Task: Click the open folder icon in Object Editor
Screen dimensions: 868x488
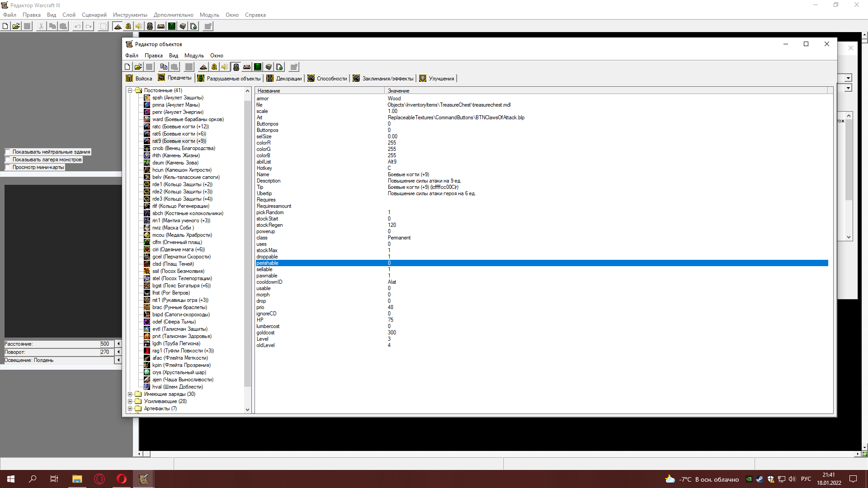Action: (138, 67)
